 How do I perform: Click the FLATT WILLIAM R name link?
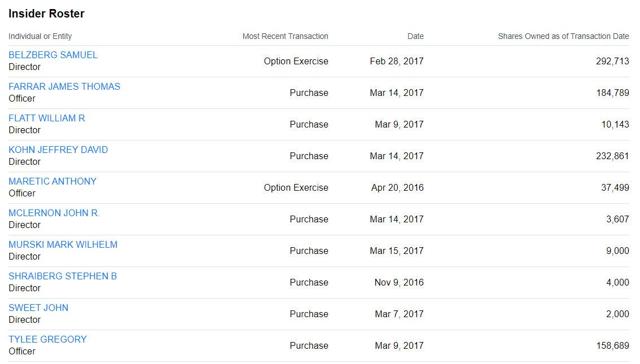coord(47,118)
